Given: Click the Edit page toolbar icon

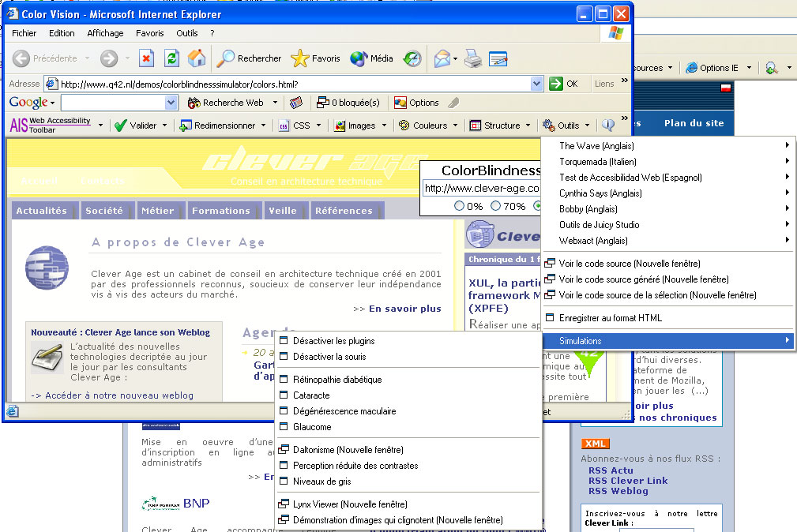Looking at the screenshot, I should click(x=498, y=58).
